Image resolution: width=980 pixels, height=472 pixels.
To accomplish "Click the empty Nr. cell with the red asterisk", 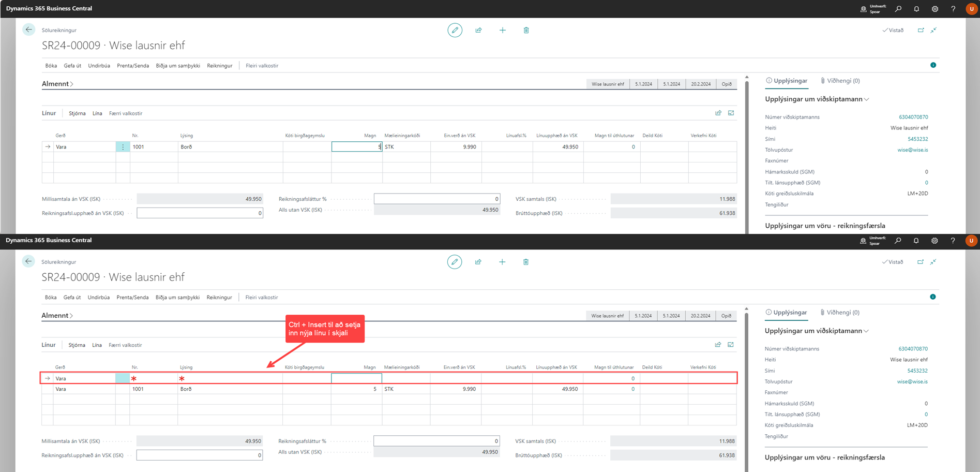I will tap(153, 379).
